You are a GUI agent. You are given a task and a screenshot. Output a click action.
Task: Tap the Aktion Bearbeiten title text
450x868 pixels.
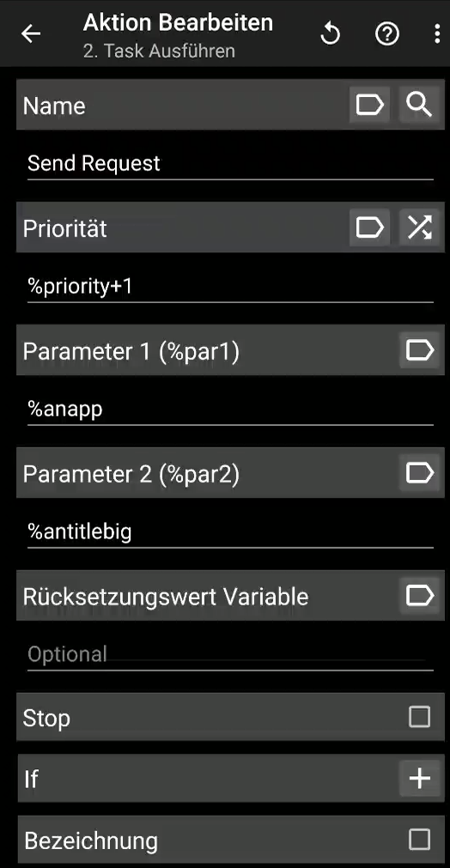click(178, 22)
